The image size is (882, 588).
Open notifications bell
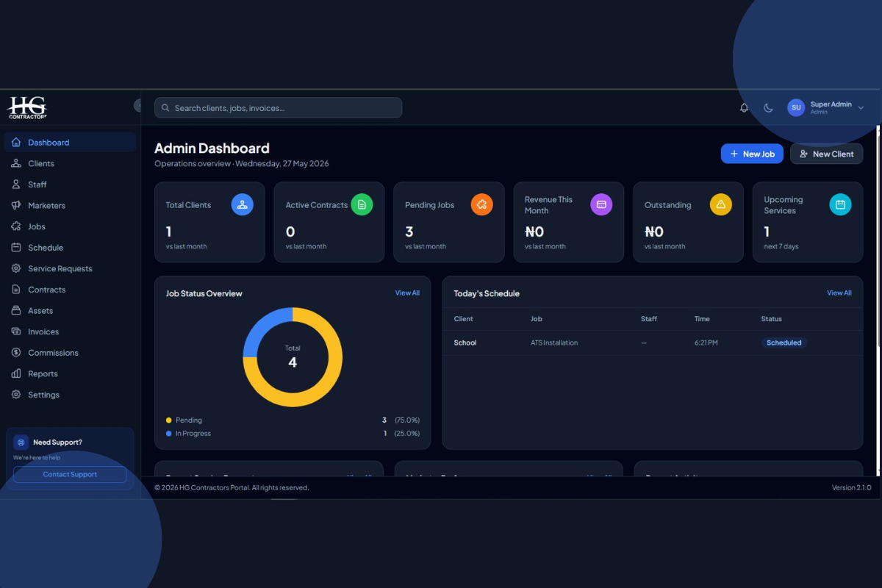pos(744,108)
